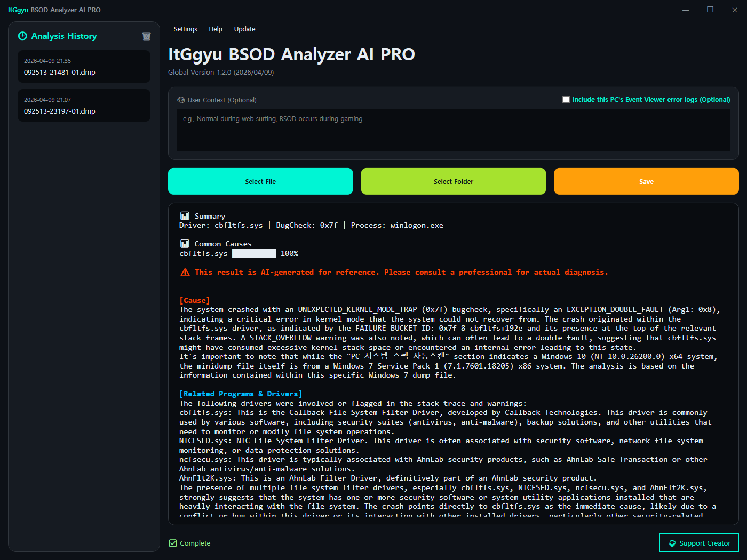Click the bar chart icon beside Summary
Viewport: 747px width, 560px height.
tap(184, 215)
